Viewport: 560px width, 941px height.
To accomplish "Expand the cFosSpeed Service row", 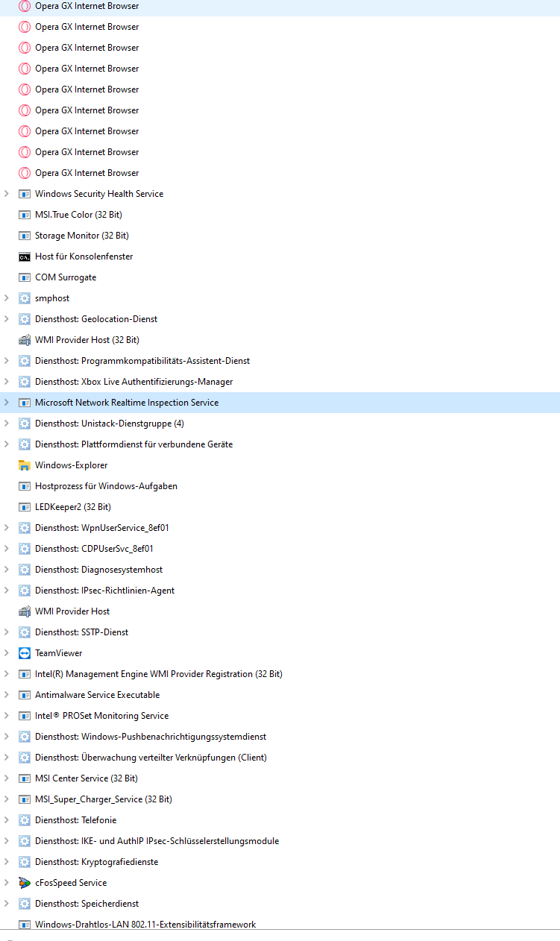I will coord(7,883).
